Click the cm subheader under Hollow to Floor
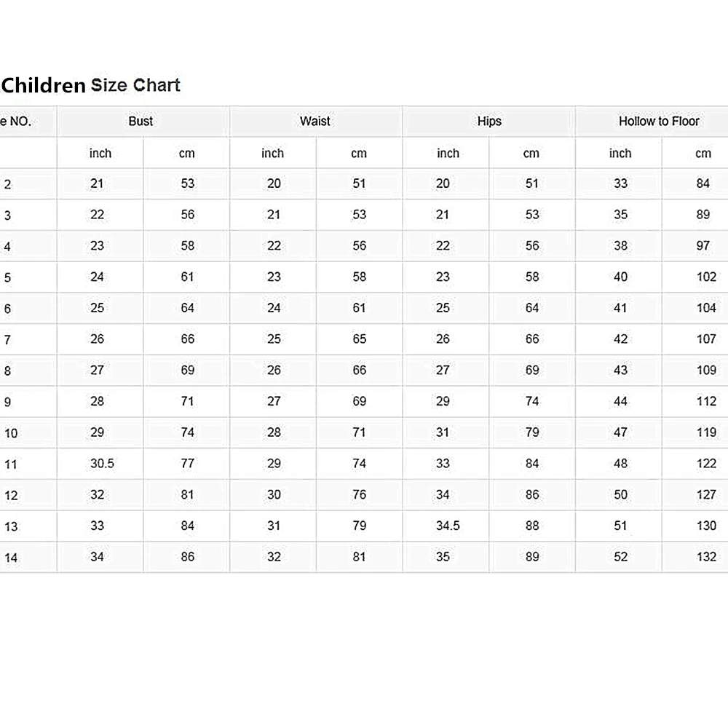Image resolution: width=728 pixels, height=728 pixels. 703,154
